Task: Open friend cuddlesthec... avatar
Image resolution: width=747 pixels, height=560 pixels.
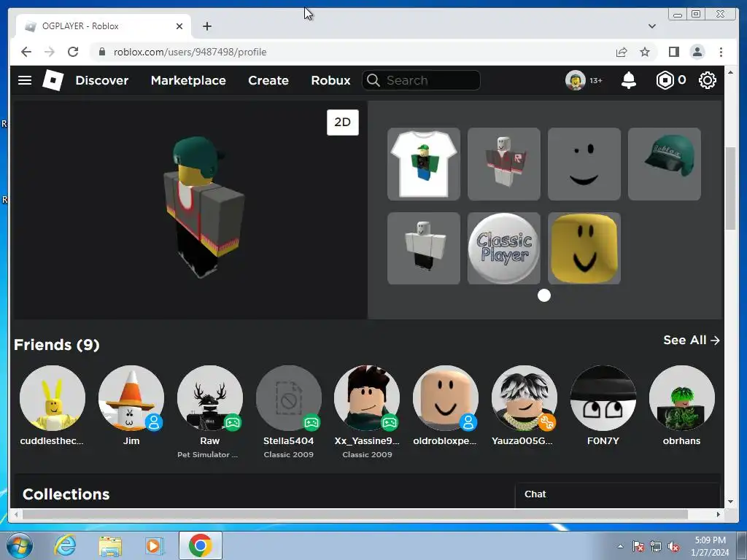Action: 53,398
